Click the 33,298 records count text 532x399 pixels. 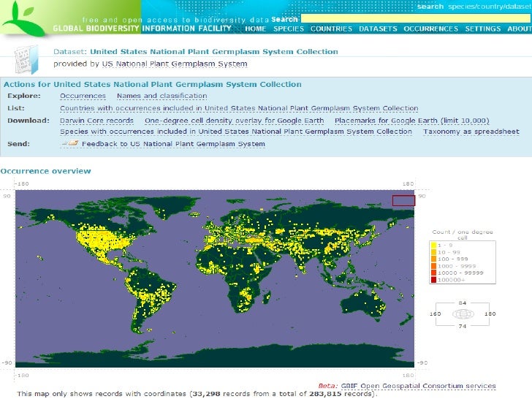pos(207,394)
